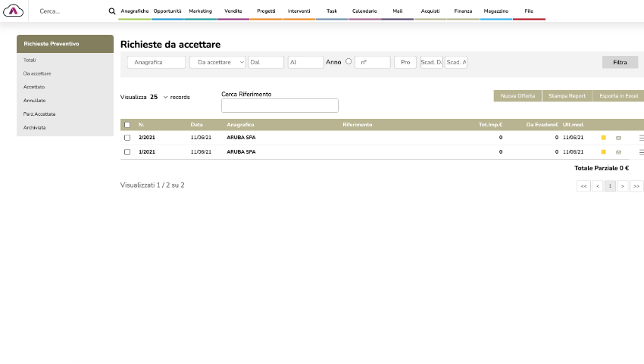Open mail icon for request 2/2021
The image size is (644, 364).
(x=618, y=138)
